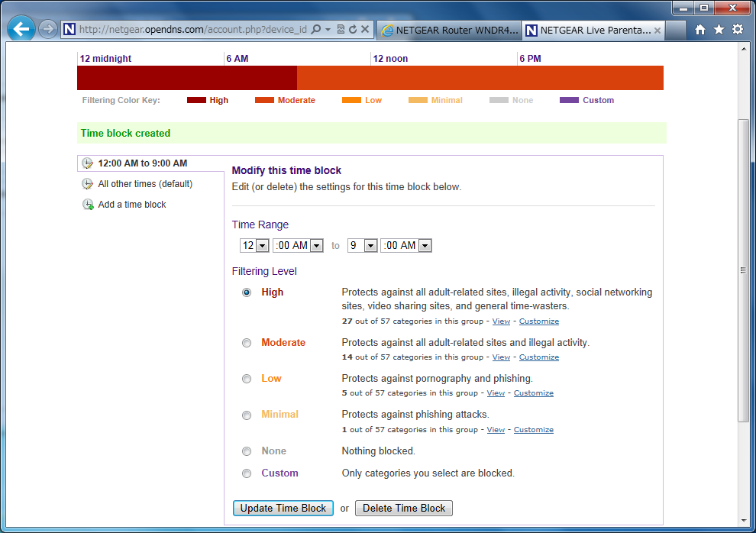Click the clock icon beside All other times

[88, 184]
